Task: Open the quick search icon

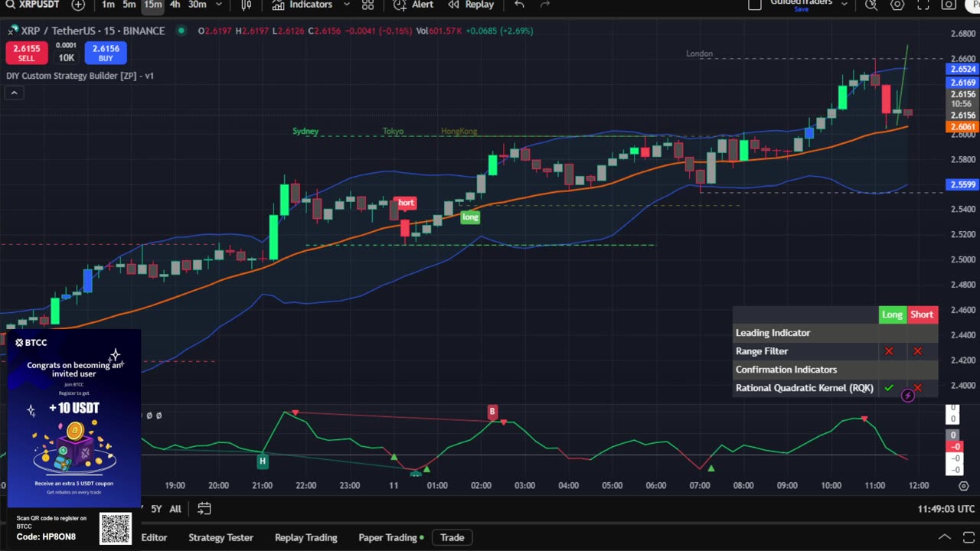Action: coord(871,5)
